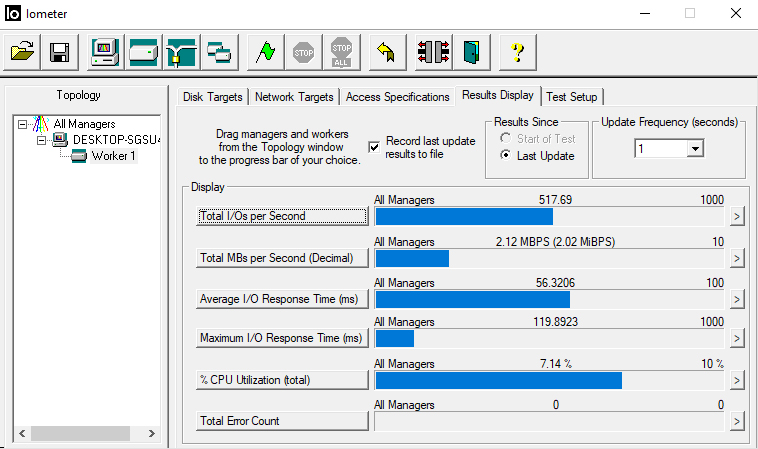Click the % CPU Utilization (total) button
Screen dimensions: 758x449
click(282, 380)
